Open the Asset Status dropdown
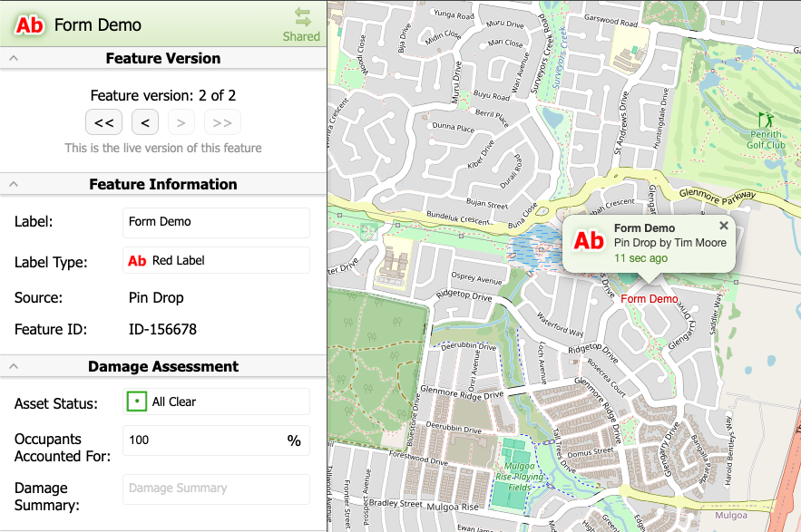801x532 pixels. (x=216, y=401)
